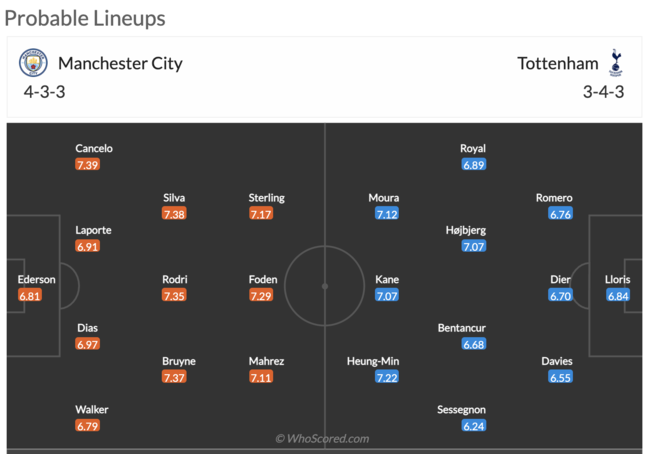650x454 pixels.
Task: Open the Tottenham team link
Action: point(557,64)
